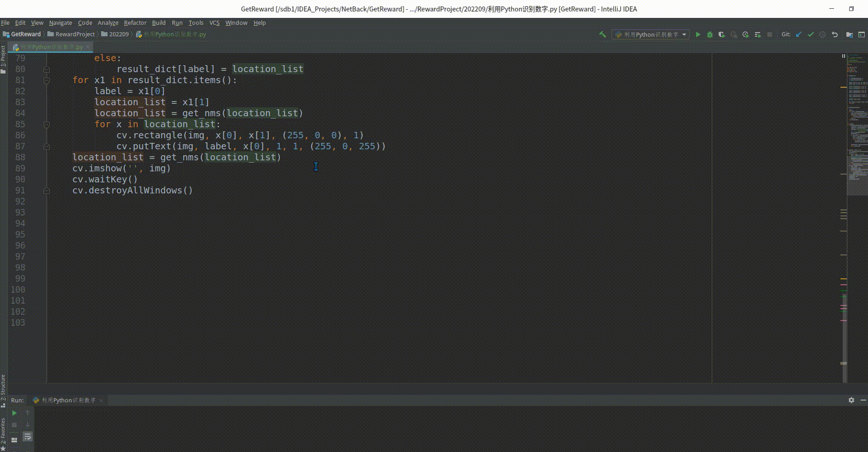Open Project Structure icon in toolbar
The width and height of the screenshot is (868, 452).
point(849,34)
